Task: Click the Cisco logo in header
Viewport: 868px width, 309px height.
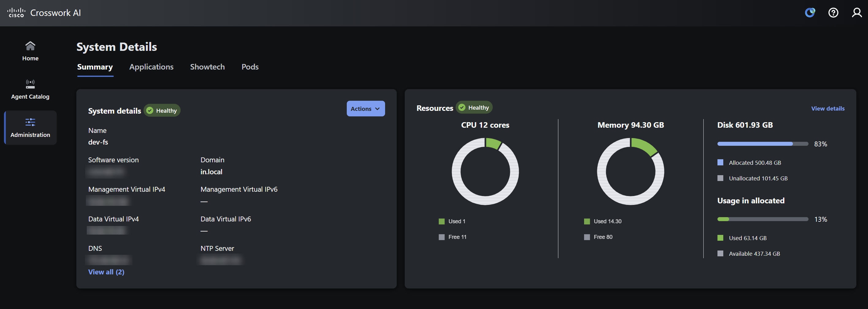Action: [16, 13]
